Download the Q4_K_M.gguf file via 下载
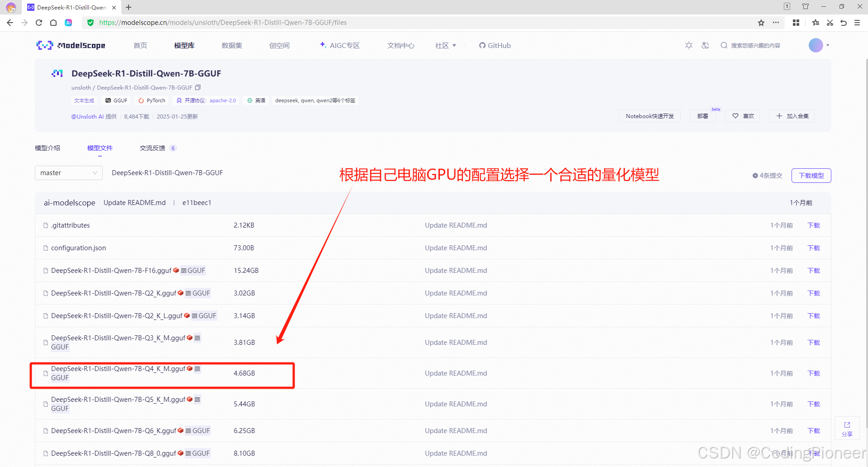This screenshot has width=868, height=467. coord(814,373)
